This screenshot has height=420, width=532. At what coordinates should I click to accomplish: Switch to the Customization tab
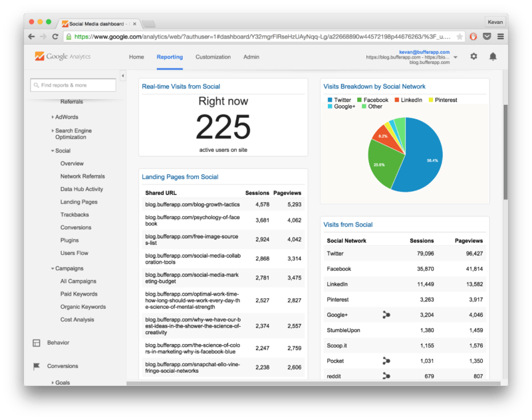[x=213, y=57]
